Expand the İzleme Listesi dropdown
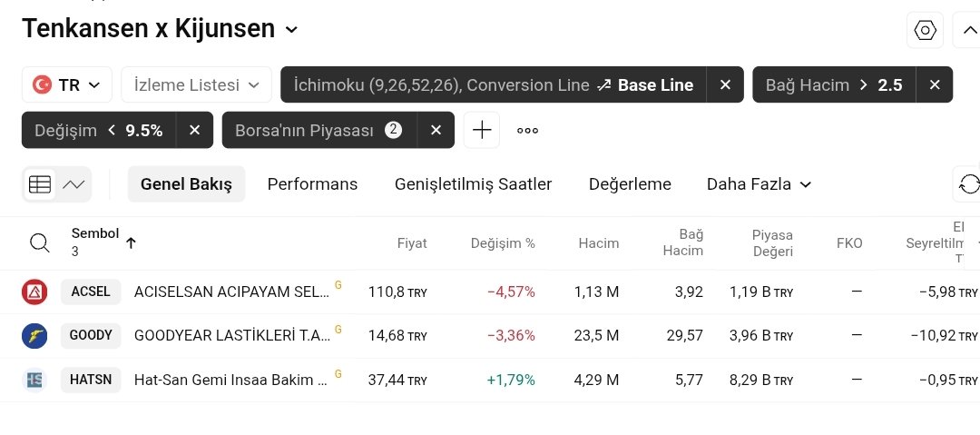 coord(196,84)
